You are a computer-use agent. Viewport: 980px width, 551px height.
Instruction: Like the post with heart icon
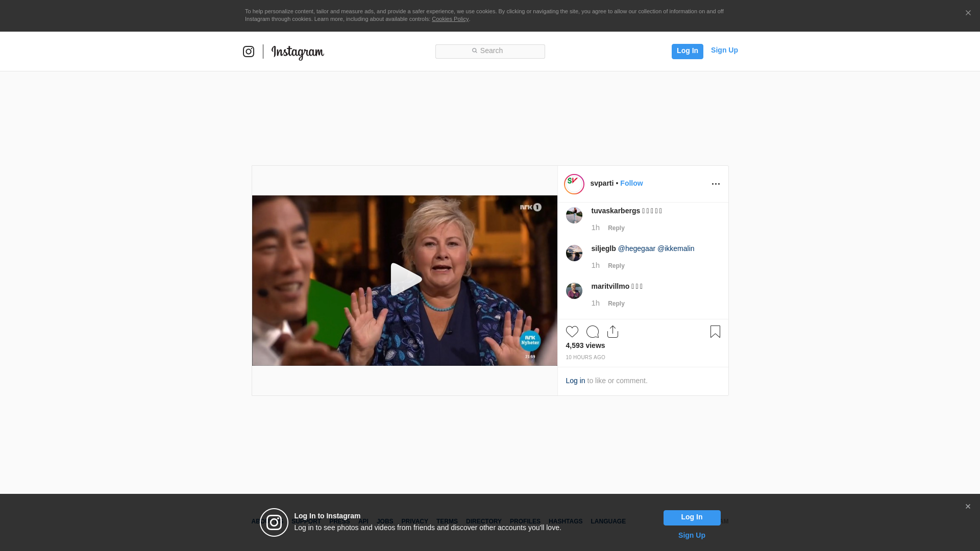click(x=572, y=332)
